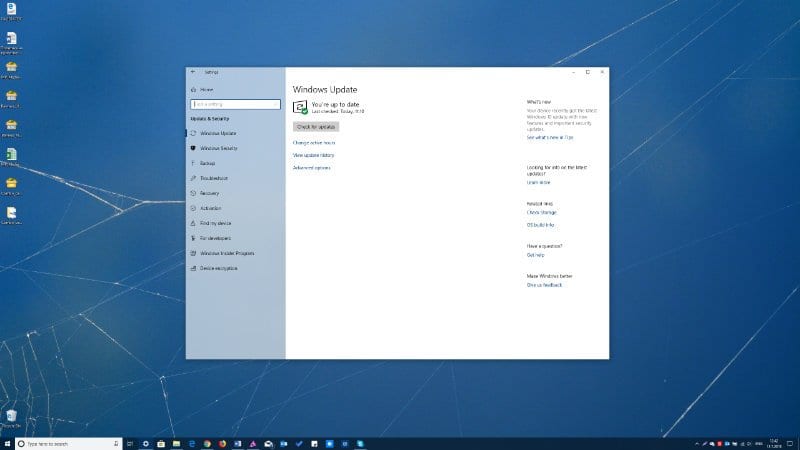This screenshot has width=800, height=450.
Task: Launch Microsoft Edge from taskbar
Action: [x=192, y=444]
